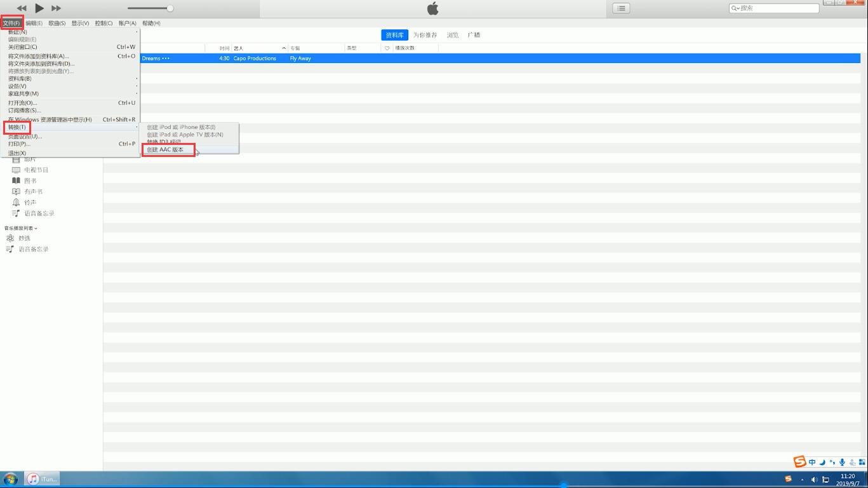Choose 将文件夹添加到资料库(D)...
This screenshot has width=868, height=488.
[x=71, y=64]
